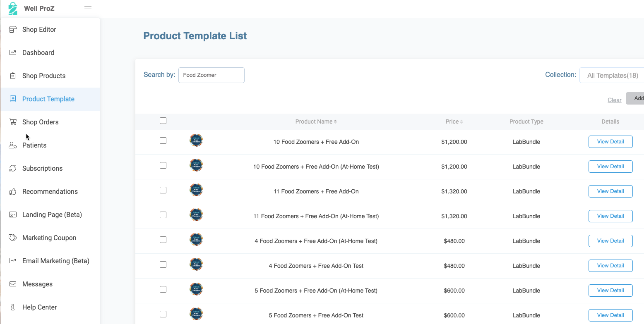Image resolution: width=644 pixels, height=324 pixels.
Task: View Detail for 11 Food Zoomers + Free Add-On (At-Home Test)
Action: point(610,216)
